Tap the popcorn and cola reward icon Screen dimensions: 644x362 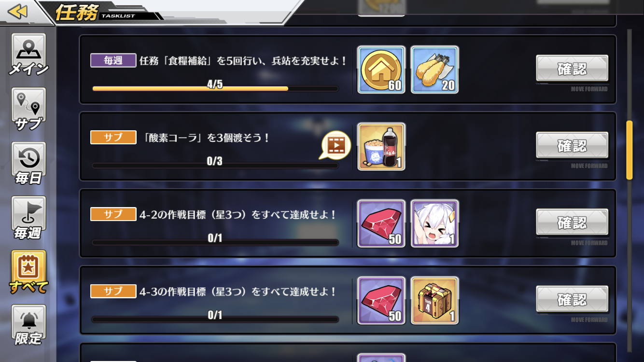click(x=381, y=147)
